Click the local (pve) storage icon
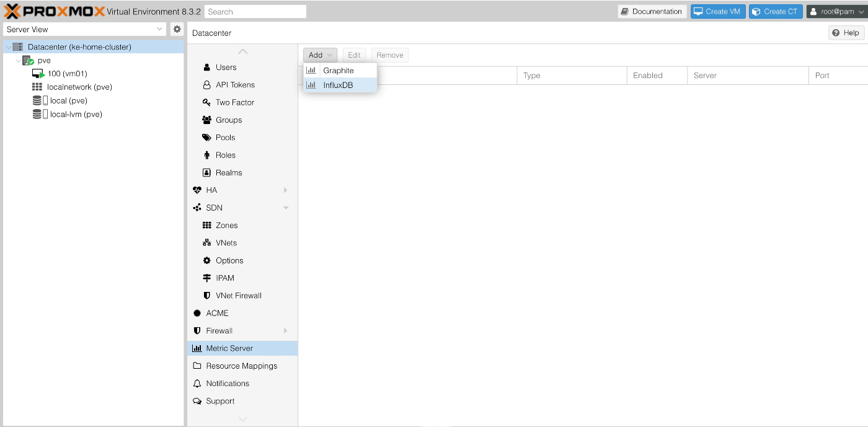This screenshot has height=427, width=868. tap(40, 100)
